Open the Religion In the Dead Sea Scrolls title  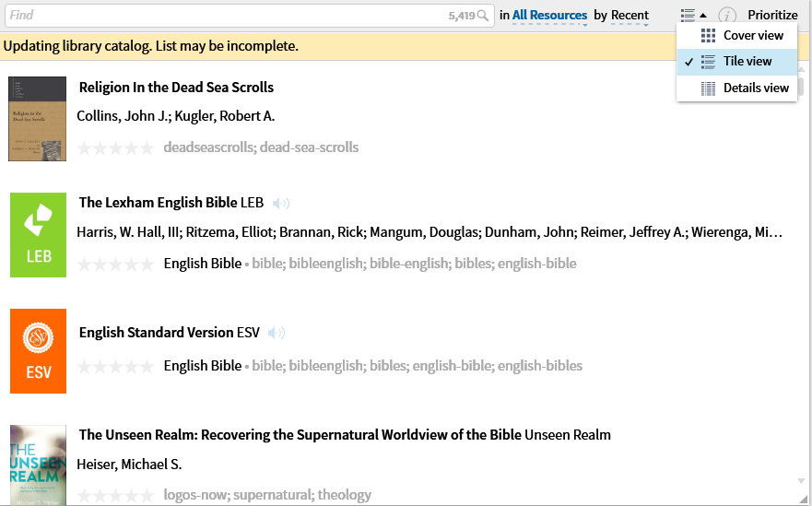(176, 88)
